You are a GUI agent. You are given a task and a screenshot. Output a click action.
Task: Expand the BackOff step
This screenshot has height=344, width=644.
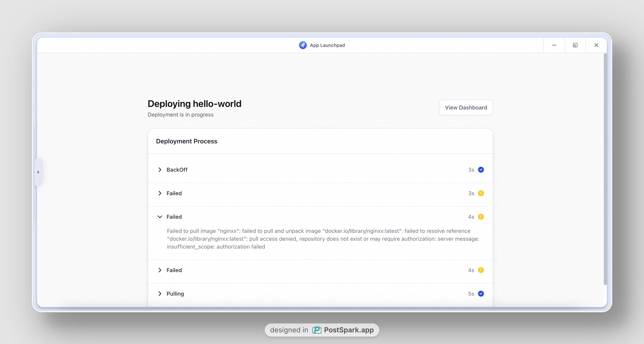point(160,170)
